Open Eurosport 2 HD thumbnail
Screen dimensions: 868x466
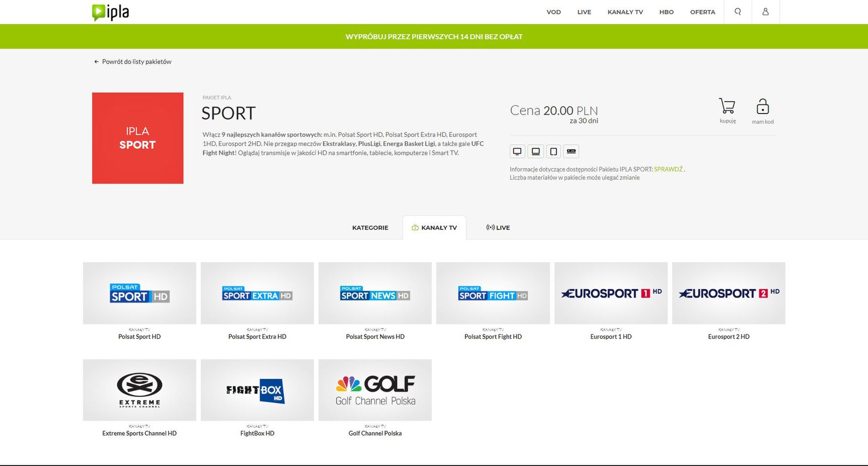729,293
